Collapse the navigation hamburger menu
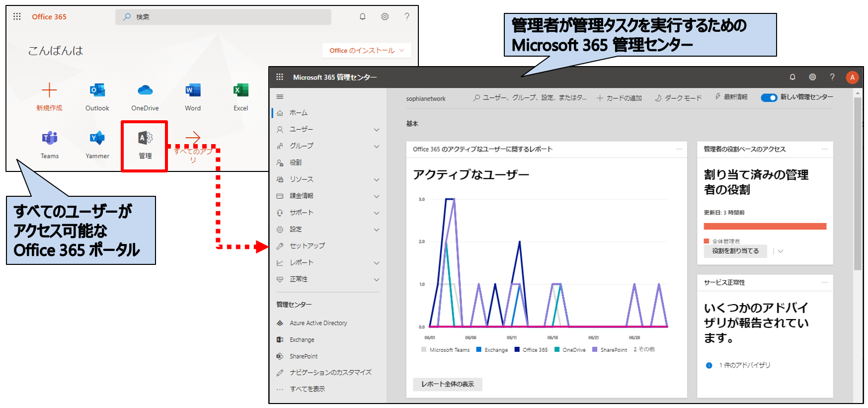Screen dimensions: 868x408 280,97
